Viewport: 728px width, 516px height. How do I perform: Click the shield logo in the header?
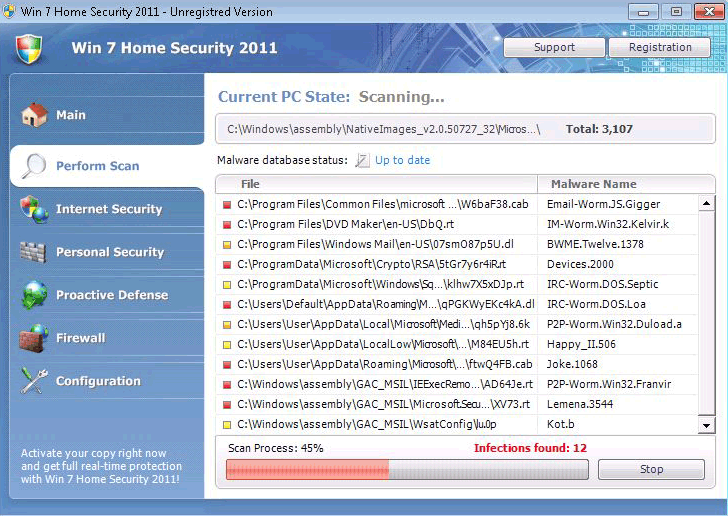[30, 49]
